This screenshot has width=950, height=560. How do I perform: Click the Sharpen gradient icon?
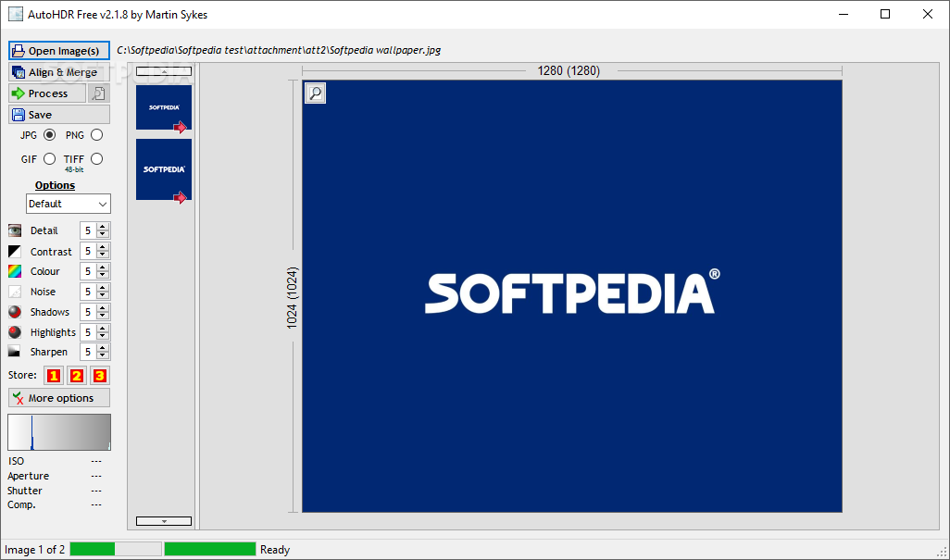pyautogui.click(x=15, y=352)
